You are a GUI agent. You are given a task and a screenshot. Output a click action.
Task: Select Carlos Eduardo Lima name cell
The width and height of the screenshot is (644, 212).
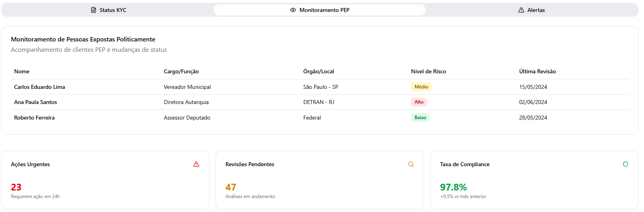pos(39,87)
